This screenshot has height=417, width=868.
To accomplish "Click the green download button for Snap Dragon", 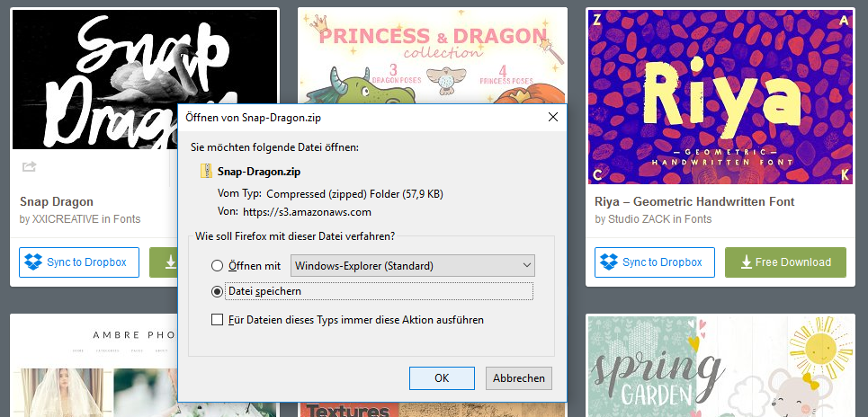I will click(x=164, y=262).
